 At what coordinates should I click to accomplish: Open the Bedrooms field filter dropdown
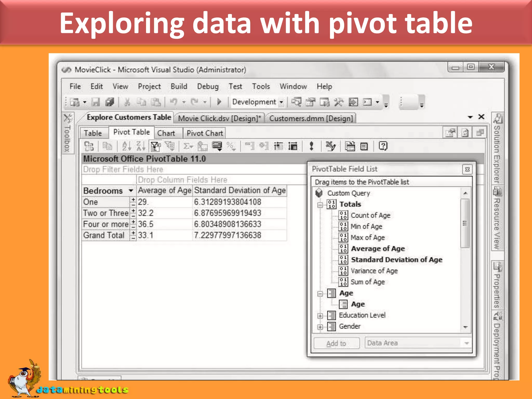point(131,191)
